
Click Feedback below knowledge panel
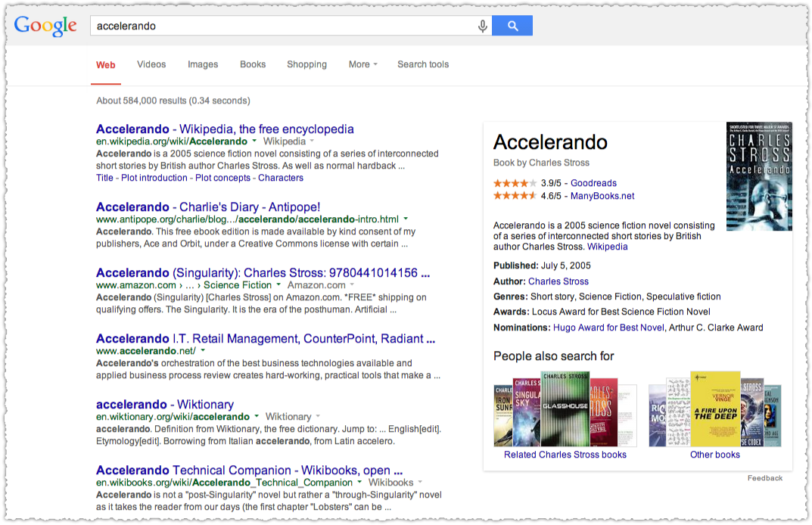[764, 478]
